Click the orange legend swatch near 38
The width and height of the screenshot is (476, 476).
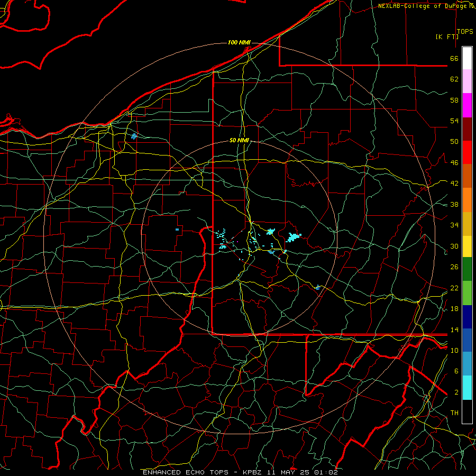[467, 200]
